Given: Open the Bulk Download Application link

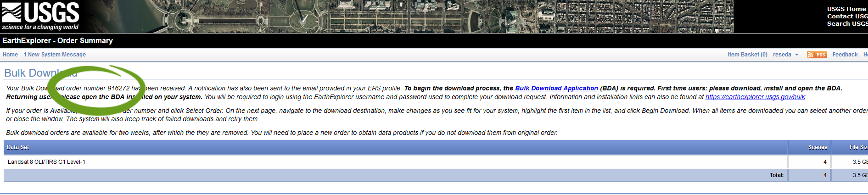Looking at the screenshot, I should pyautogui.click(x=556, y=88).
